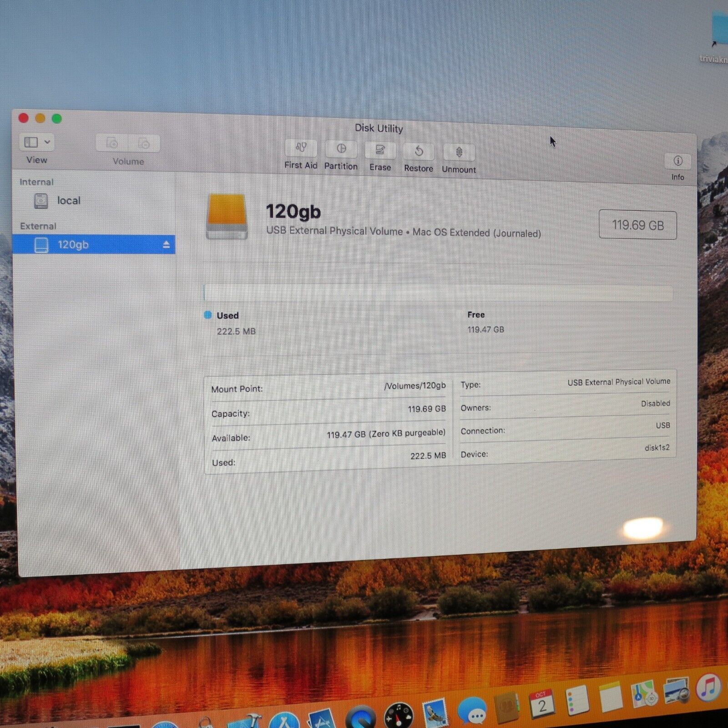Click the Type value USB External Physical Volume
Image resolution: width=728 pixels, height=728 pixels.
click(x=618, y=382)
